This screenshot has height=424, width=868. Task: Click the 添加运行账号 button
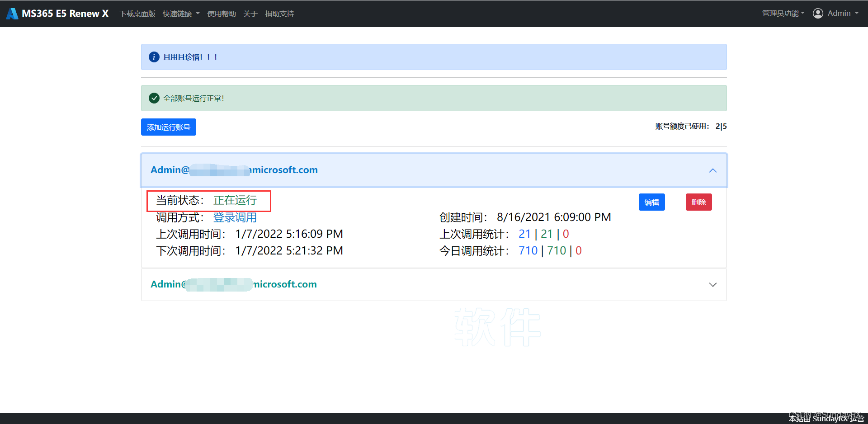click(168, 127)
